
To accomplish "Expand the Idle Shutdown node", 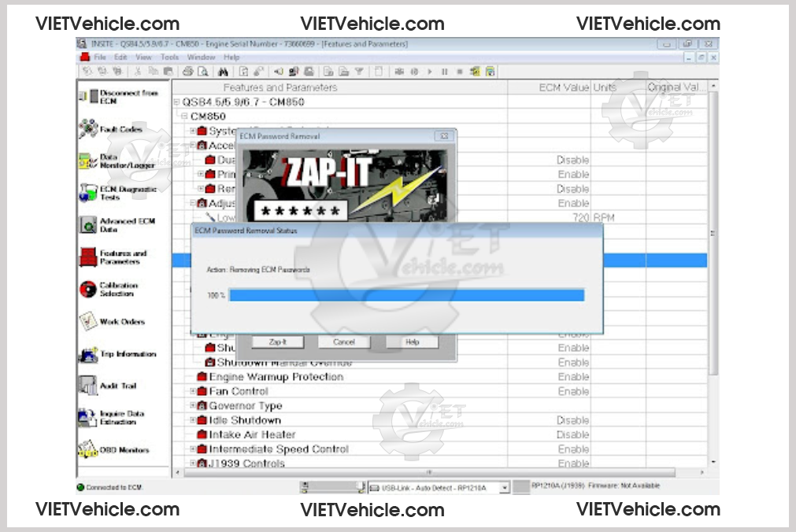I will point(193,420).
